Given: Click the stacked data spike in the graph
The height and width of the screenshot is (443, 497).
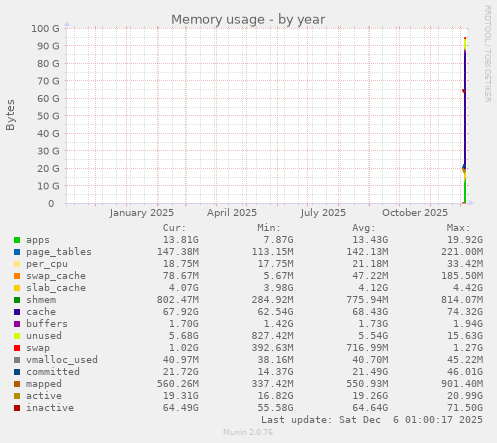Looking at the screenshot, I should pos(464,120).
